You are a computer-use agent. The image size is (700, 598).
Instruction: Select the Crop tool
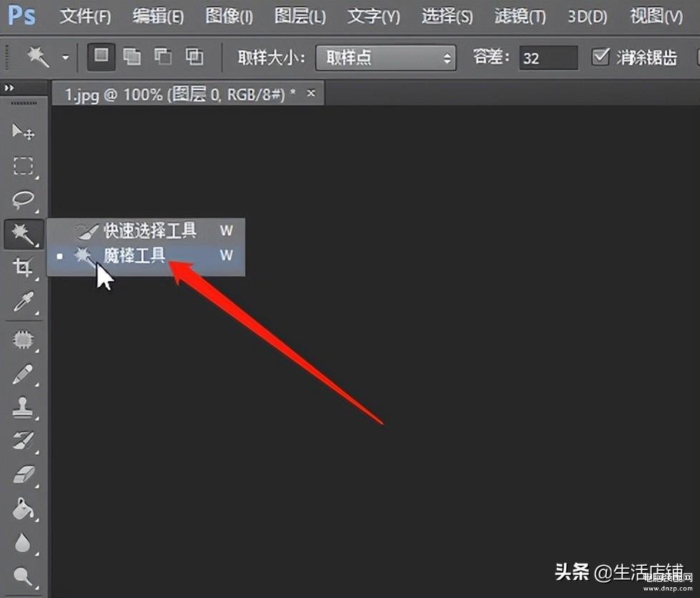(x=23, y=268)
